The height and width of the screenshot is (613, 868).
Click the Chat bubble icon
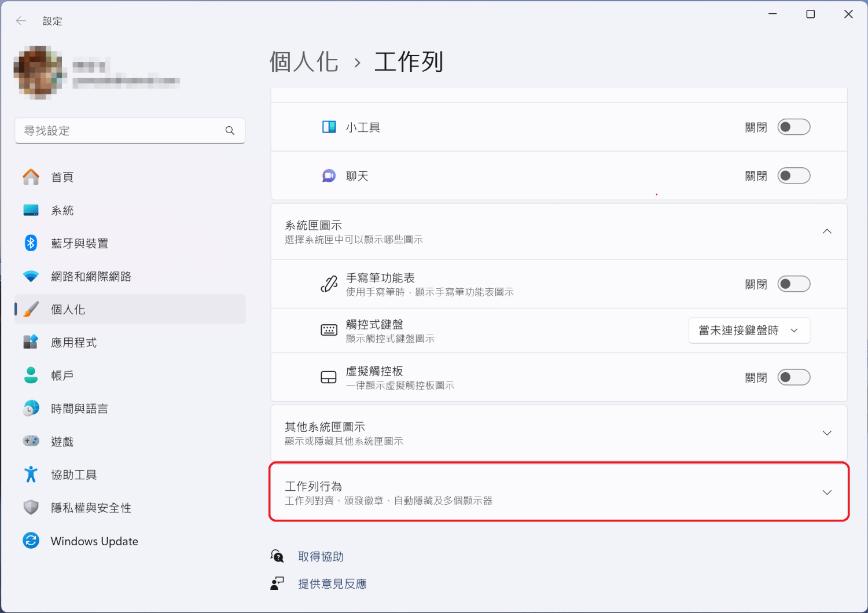(x=329, y=175)
